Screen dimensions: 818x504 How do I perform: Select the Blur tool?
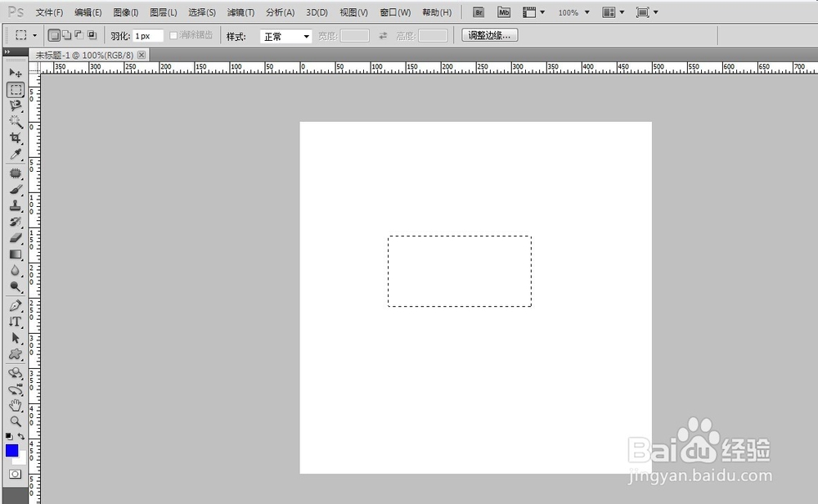pyautogui.click(x=16, y=270)
